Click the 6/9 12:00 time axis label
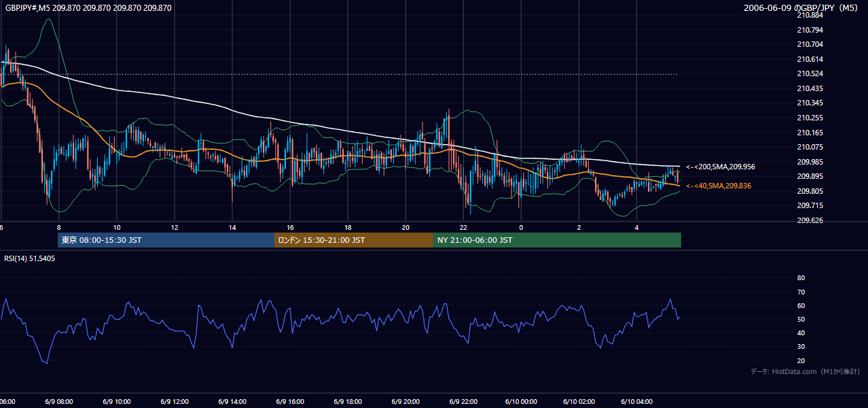 click(x=175, y=401)
